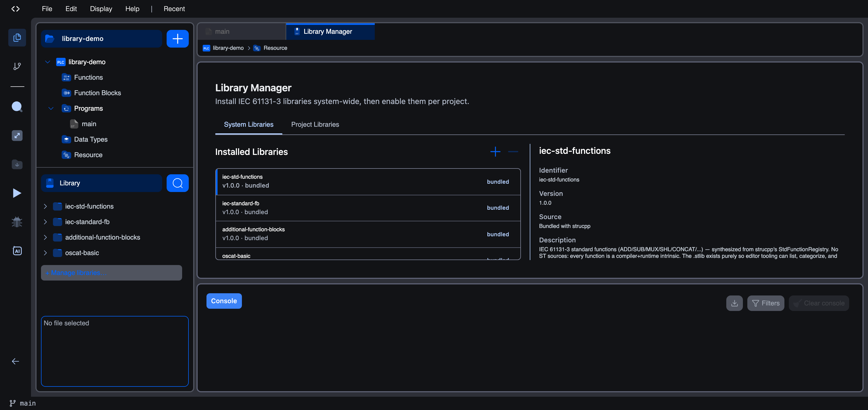868x410 pixels.
Task: Click the Function Blocks folder icon
Action: pos(66,93)
